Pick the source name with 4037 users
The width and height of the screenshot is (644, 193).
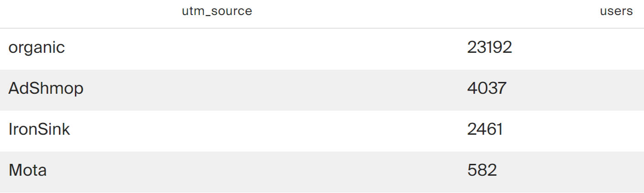(46, 88)
